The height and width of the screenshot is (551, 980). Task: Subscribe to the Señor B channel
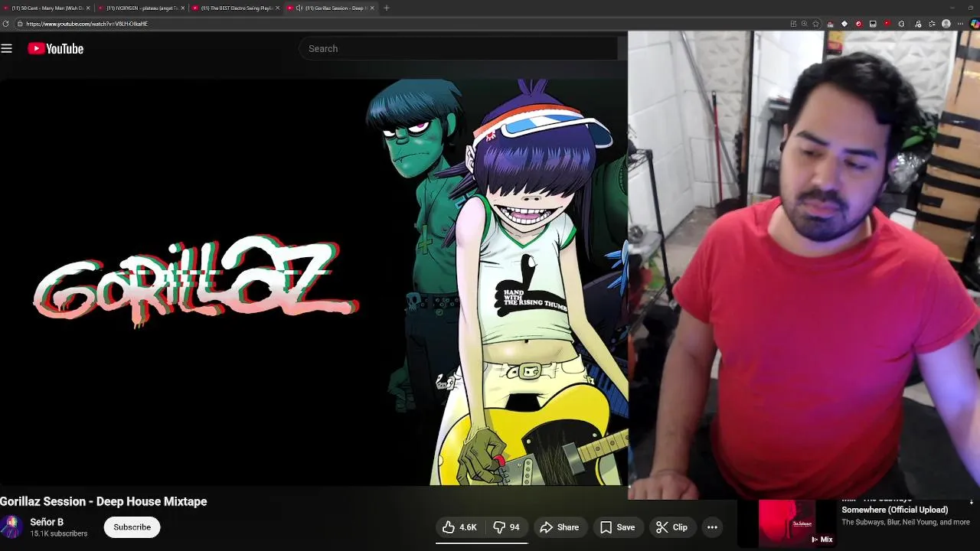(x=132, y=527)
